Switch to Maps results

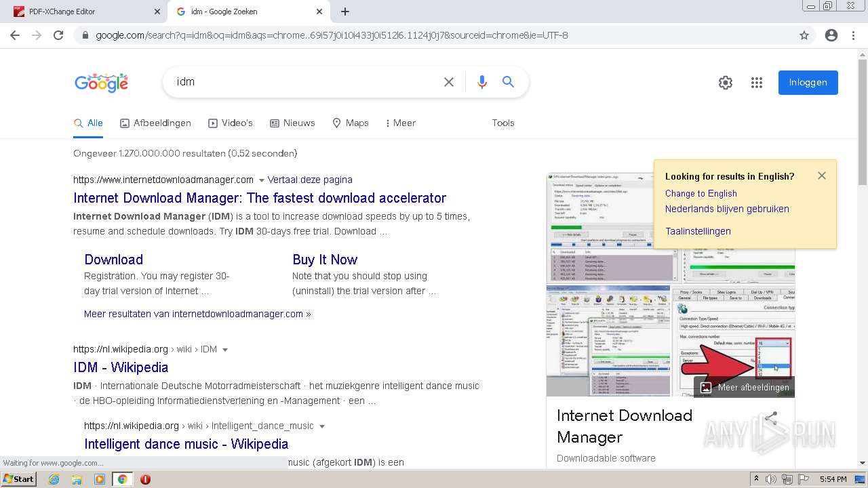pyautogui.click(x=350, y=123)
